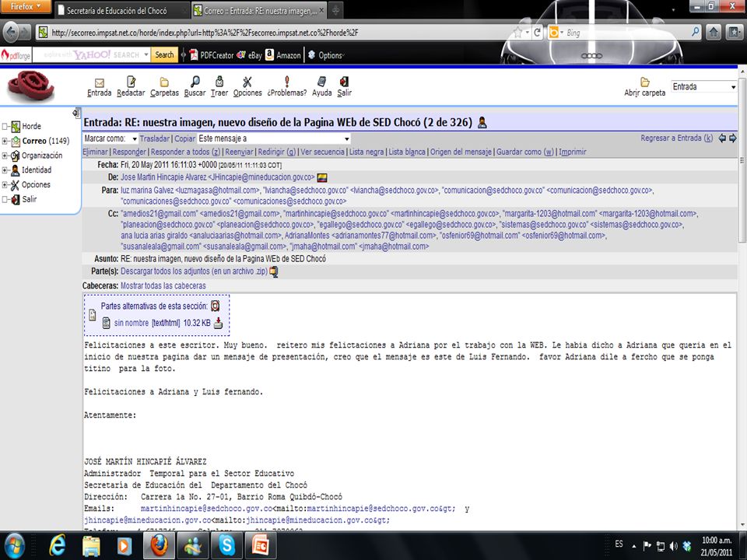Open the Entrada folder dropdown at top right
747x560 pixels.
point(704,86)
